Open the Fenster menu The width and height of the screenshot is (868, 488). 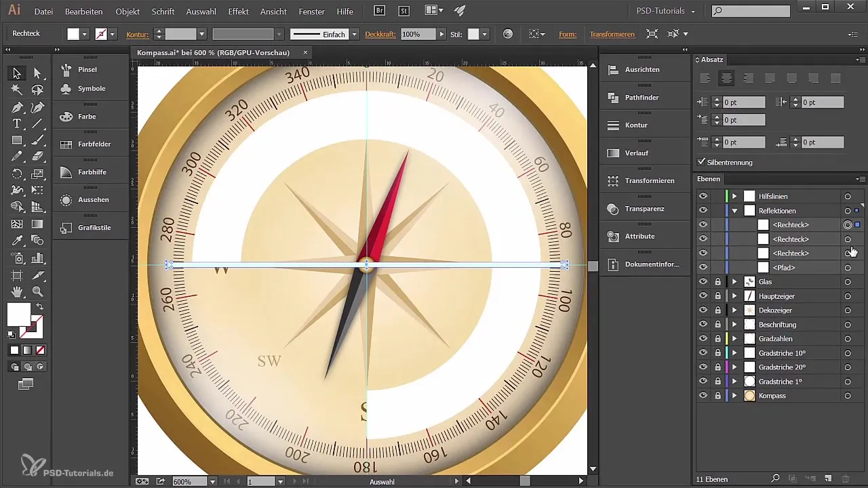(311, 12)
